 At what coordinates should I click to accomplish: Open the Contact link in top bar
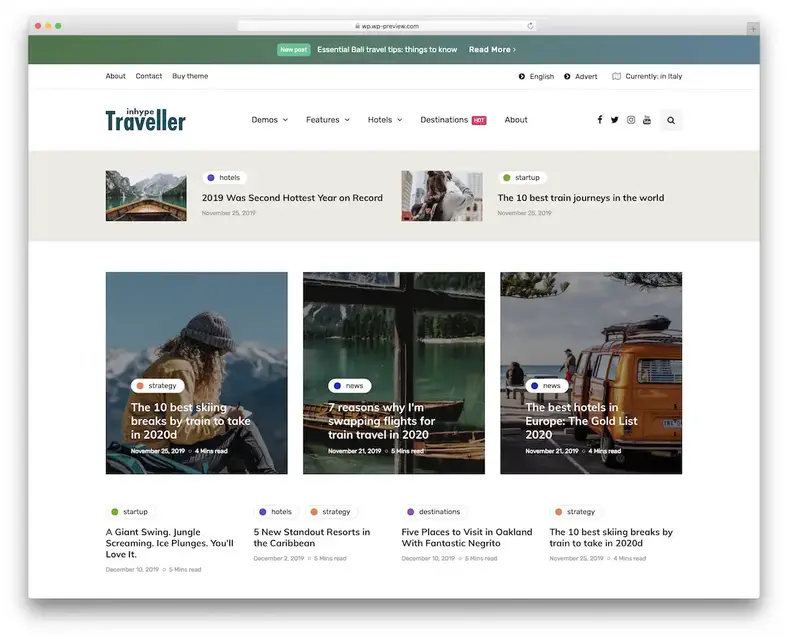(x=149, y=76)
